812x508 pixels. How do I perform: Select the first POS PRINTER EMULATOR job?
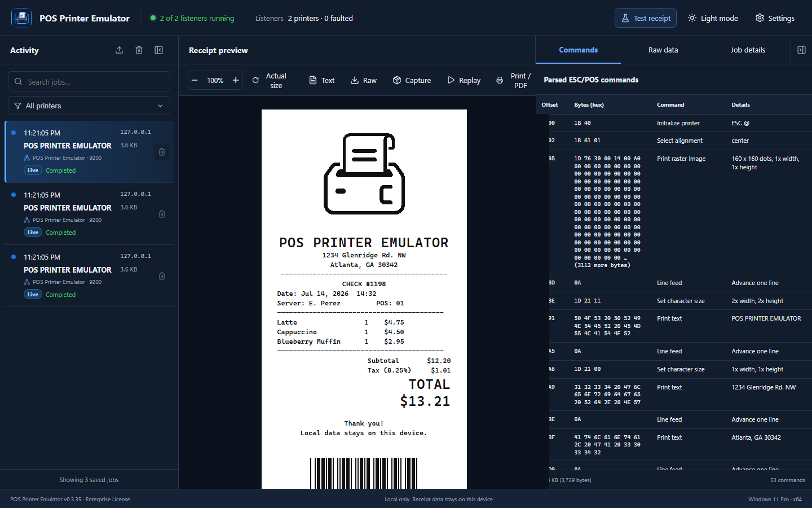(89, 151)
